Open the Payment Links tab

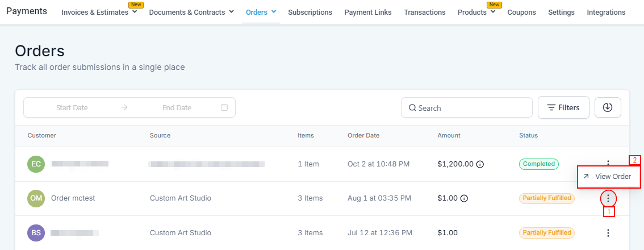click(x=368, y=12)
